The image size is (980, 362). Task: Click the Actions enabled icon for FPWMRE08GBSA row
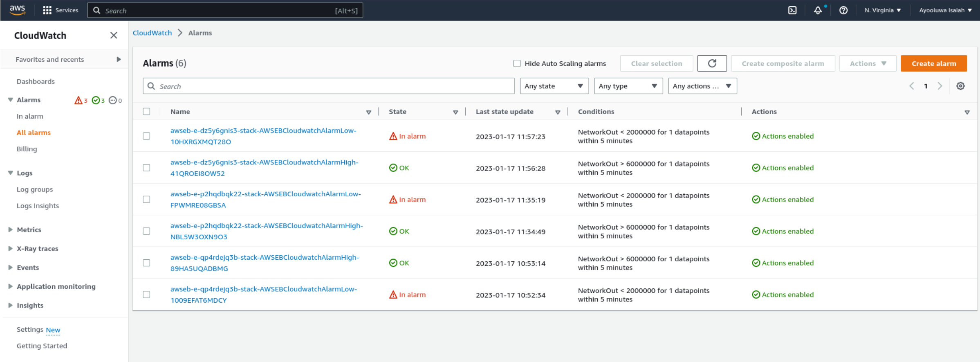click(x=756, y=200)
